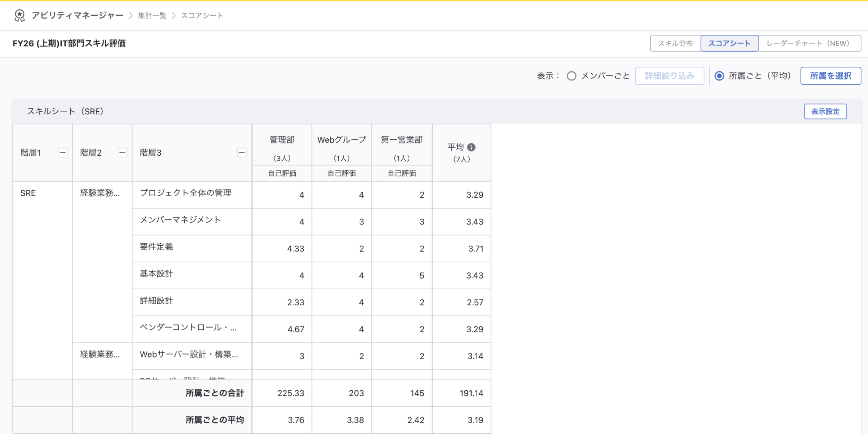The height and width of the screenshot is (442, 868).
Task: Select the 基本設計 row label
Action: click(156, 274)
